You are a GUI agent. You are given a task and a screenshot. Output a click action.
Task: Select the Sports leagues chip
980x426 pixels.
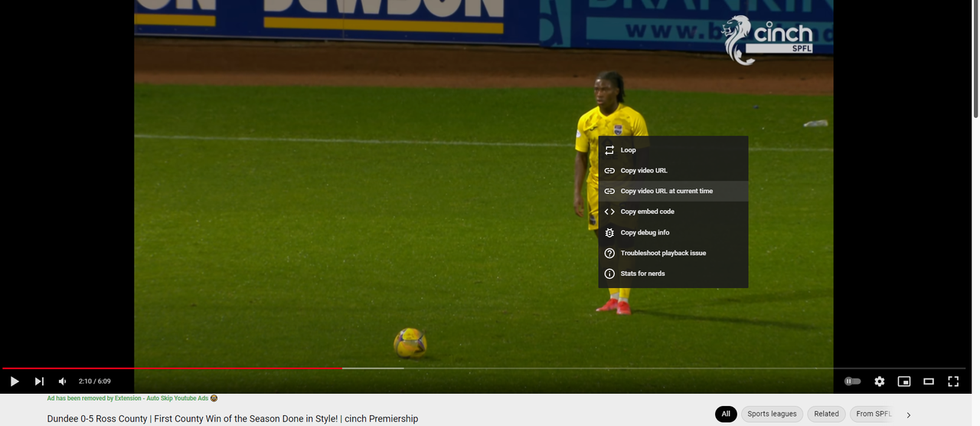(772, 414)
